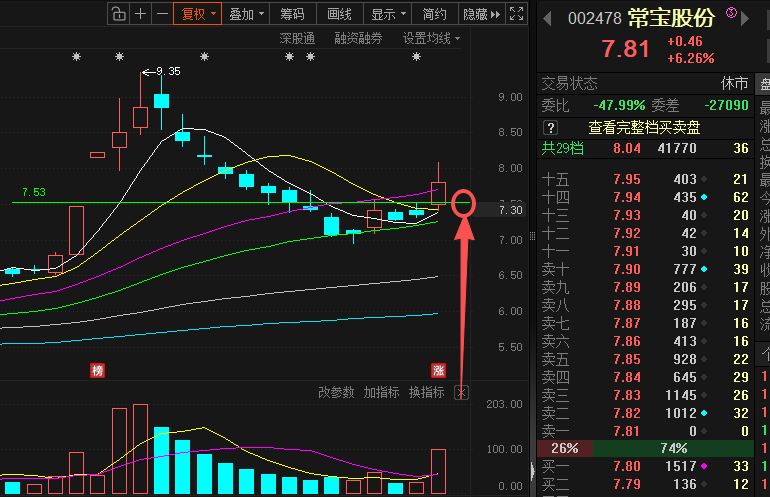This screenshot has height=497, width=770.
Task: Select the 卖三 7.83 row
Action: tap(645, 395)
